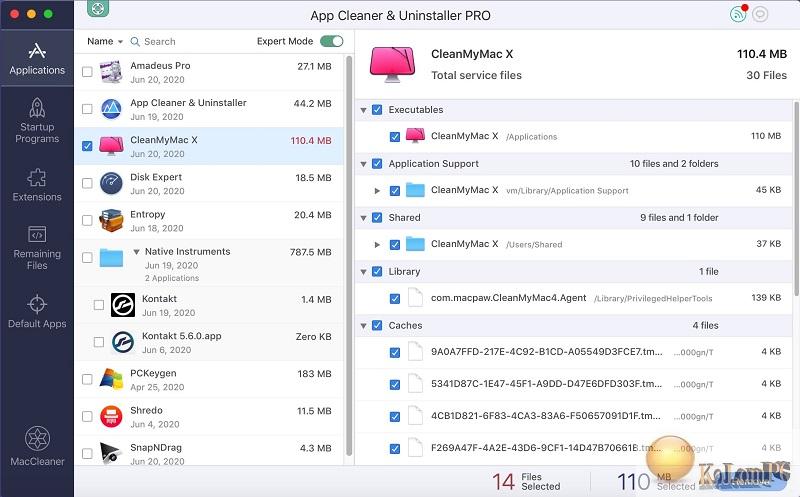Image resolution: width=800 pixels, height=497 pixels.
Task: Check the Amadeus Pro checkbox
Action: click(x=87, y=72)
